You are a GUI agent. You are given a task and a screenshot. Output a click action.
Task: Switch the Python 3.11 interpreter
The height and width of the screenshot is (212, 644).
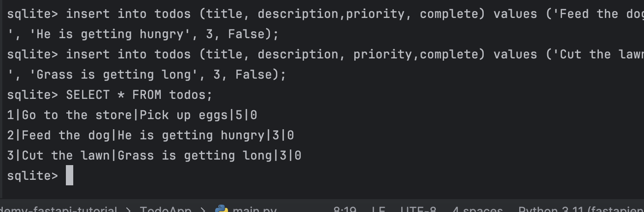[x=581, y=210]
